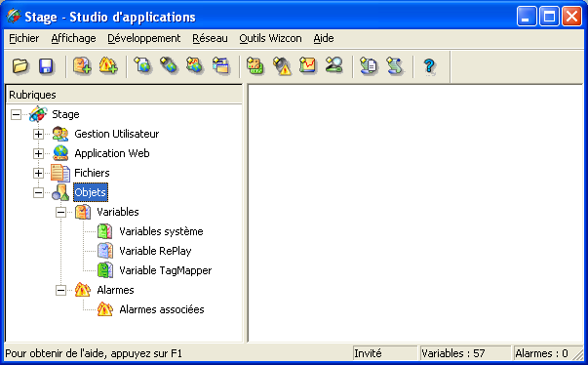This screenshot has width=588, height=365.
Task: Click the new scroll script toolbar icon
Action: [x=395, y=65]
